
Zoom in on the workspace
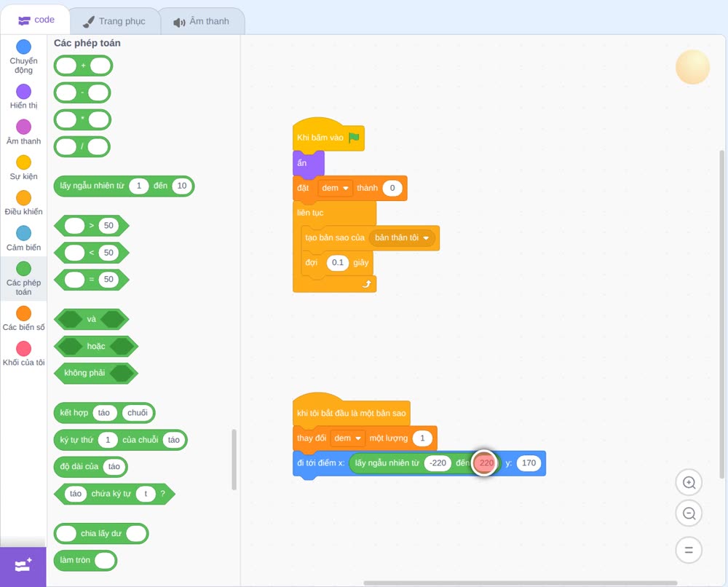click(689, 483)
